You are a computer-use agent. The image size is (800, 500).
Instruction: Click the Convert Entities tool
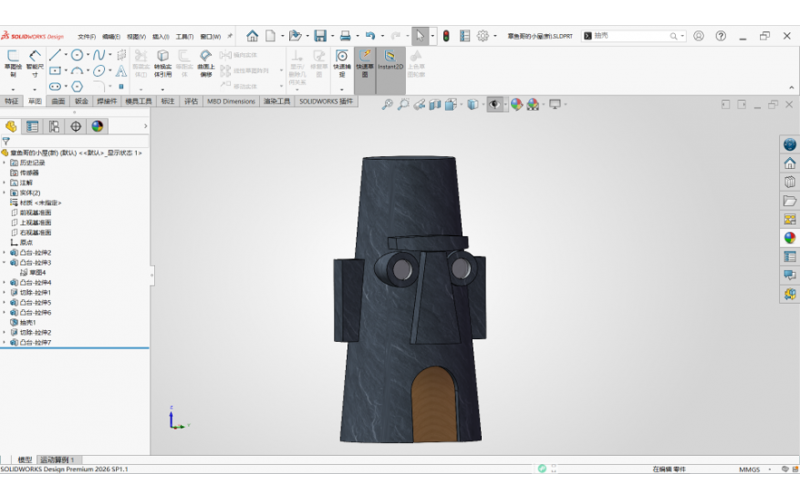click(x=163, y=63)
